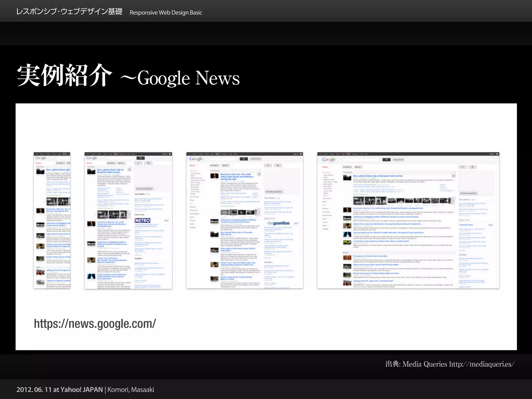Open the Google News screenshot showing METRO logo
Viewport: 532px width, 399px height.
coord(128,220)
